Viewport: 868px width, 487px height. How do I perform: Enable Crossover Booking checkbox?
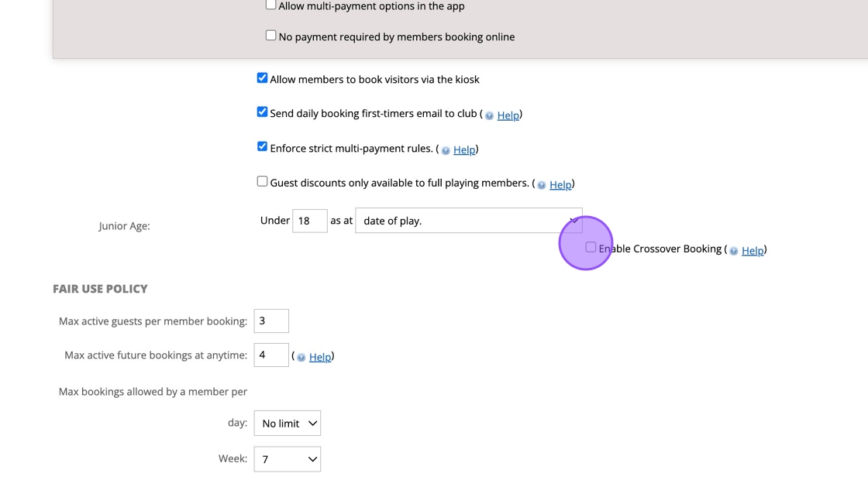(x=591, y=248)
